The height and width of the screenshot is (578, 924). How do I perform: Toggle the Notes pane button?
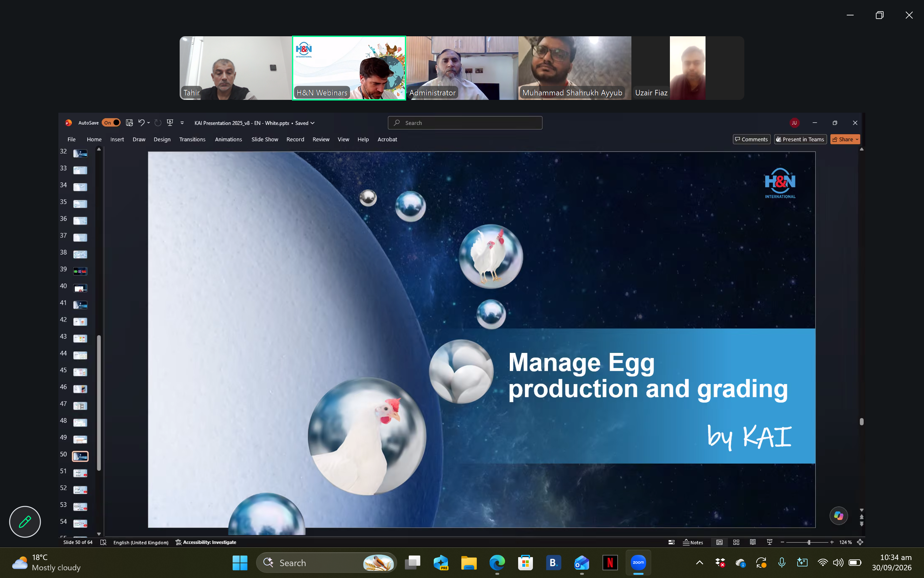693,542
